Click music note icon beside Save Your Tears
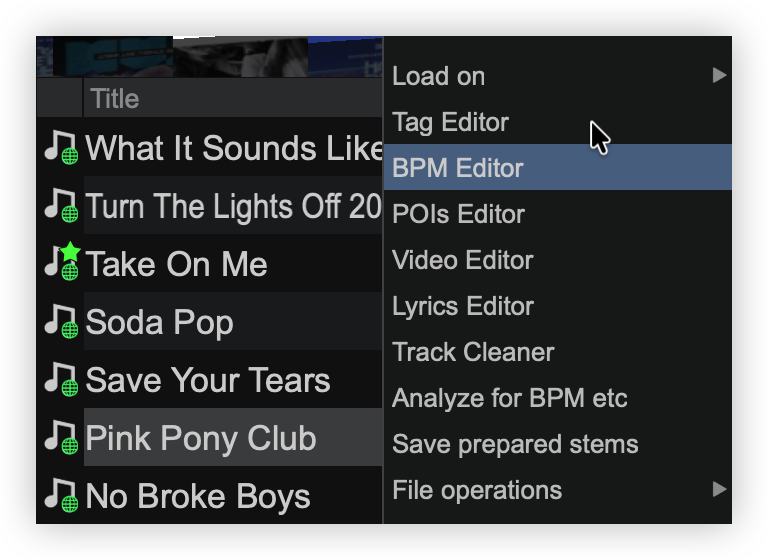This screenshot has width=768, height=560. tap(61, 380)
